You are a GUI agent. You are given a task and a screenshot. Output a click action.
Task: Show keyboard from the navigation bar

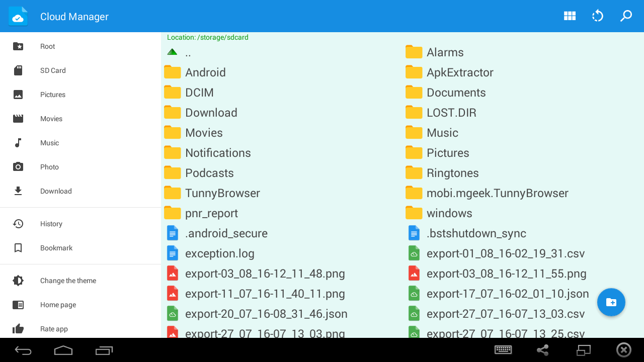tap(503, 350)
